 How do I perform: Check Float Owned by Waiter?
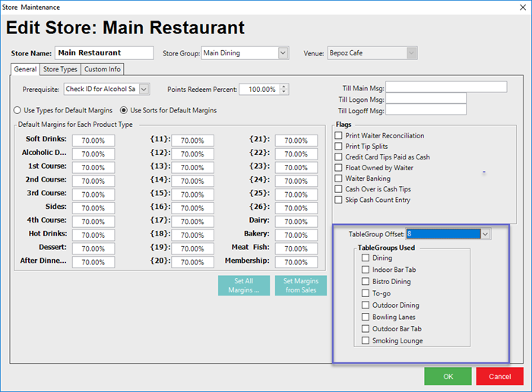click(x=338, y=168)
